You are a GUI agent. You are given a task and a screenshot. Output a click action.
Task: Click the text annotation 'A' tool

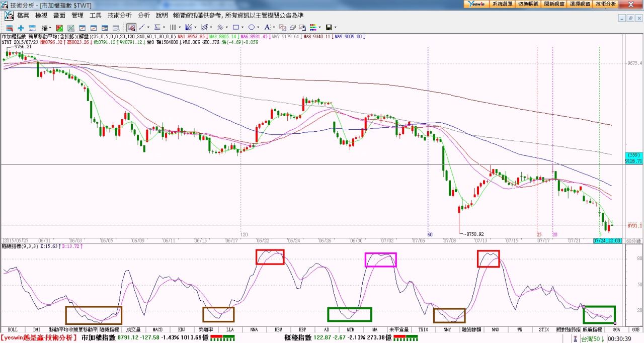pos(267,28)
